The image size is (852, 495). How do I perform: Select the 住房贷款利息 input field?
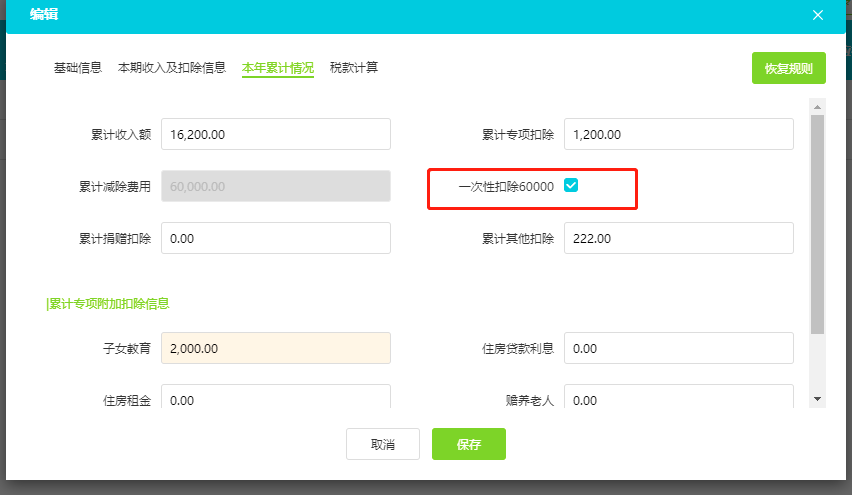(x=679, y=348)
